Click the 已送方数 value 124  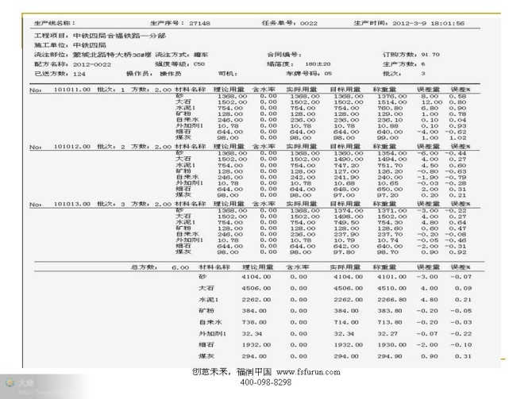pyautogui.click(x=79, y=74)
